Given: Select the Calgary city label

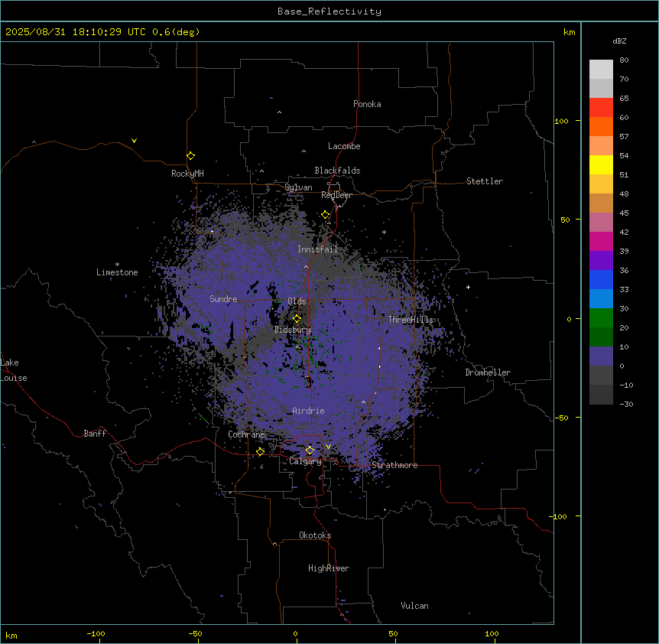Looking at the screenshot, I should (305, 461).
